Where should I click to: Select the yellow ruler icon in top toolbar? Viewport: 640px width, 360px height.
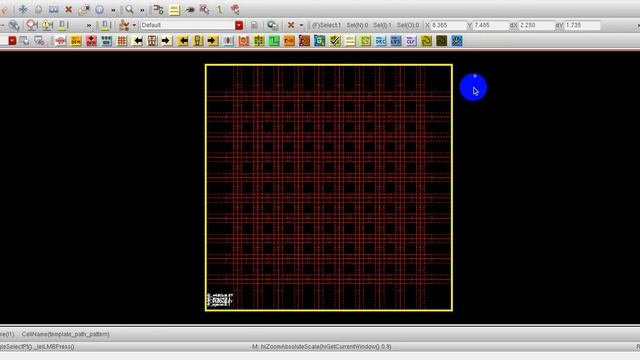(x=174, y=9)
